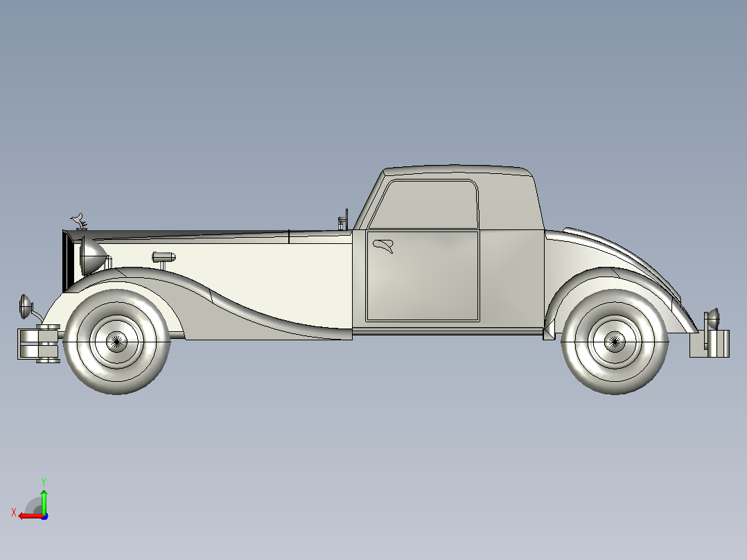The image size is (747, 560).
Task: Select the car's rear wheel hub
Action: point(615,342)
